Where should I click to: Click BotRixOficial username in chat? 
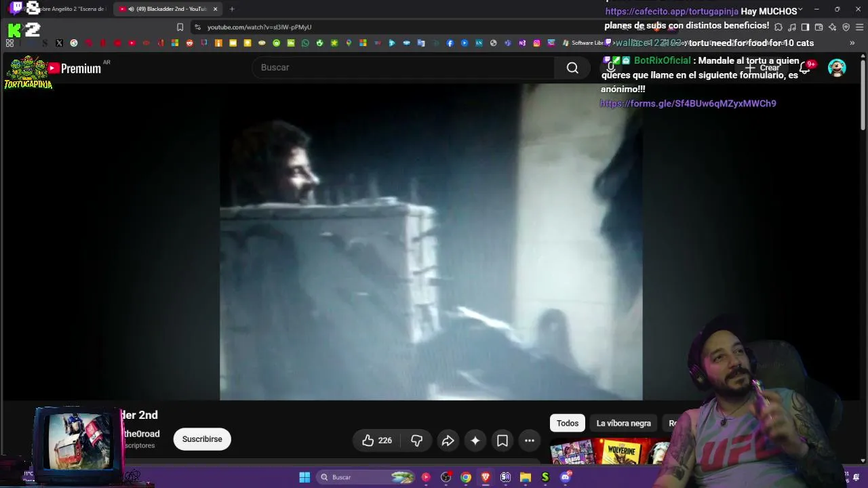(662, 60)
